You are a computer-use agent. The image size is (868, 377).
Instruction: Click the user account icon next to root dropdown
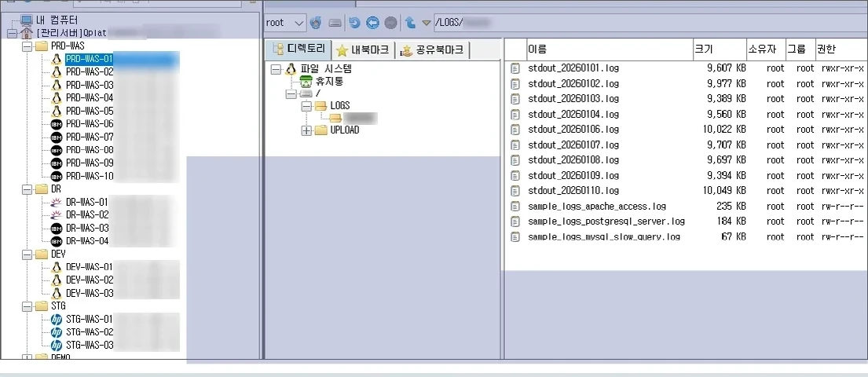[316, 23]
